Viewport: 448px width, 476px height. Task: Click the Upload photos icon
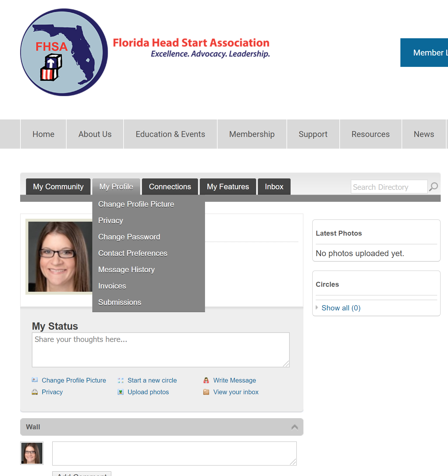pos(121,392)
